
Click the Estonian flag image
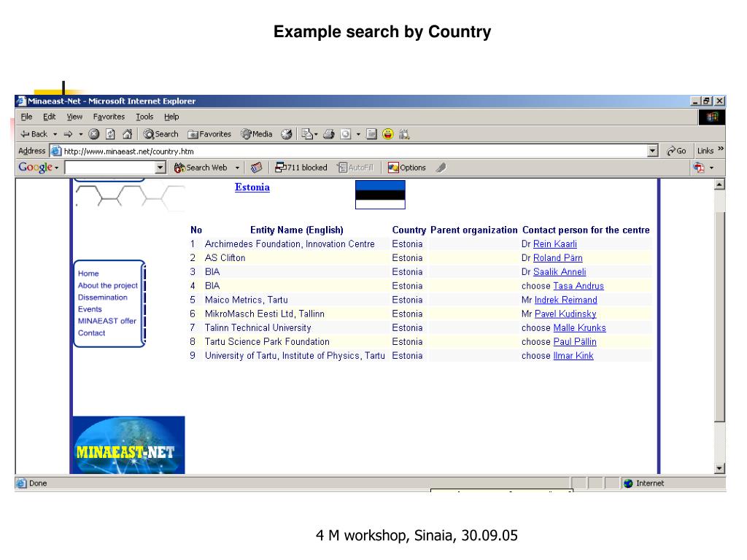380,194
